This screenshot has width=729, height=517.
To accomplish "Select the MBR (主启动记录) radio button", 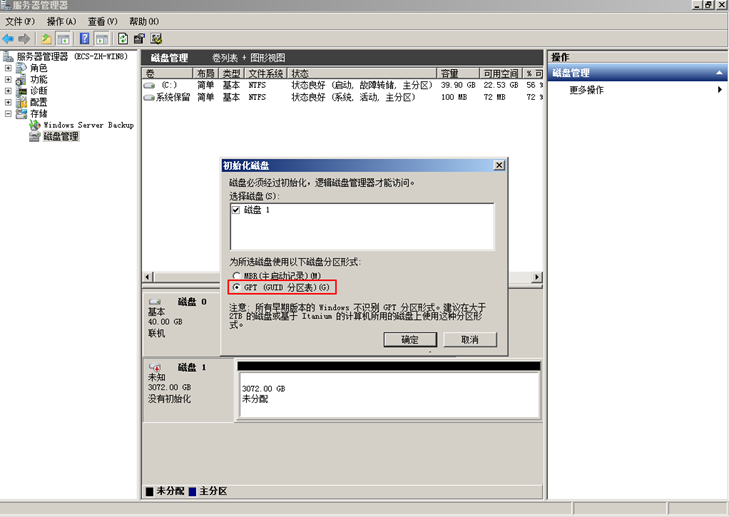I will [x=236, y=275].
